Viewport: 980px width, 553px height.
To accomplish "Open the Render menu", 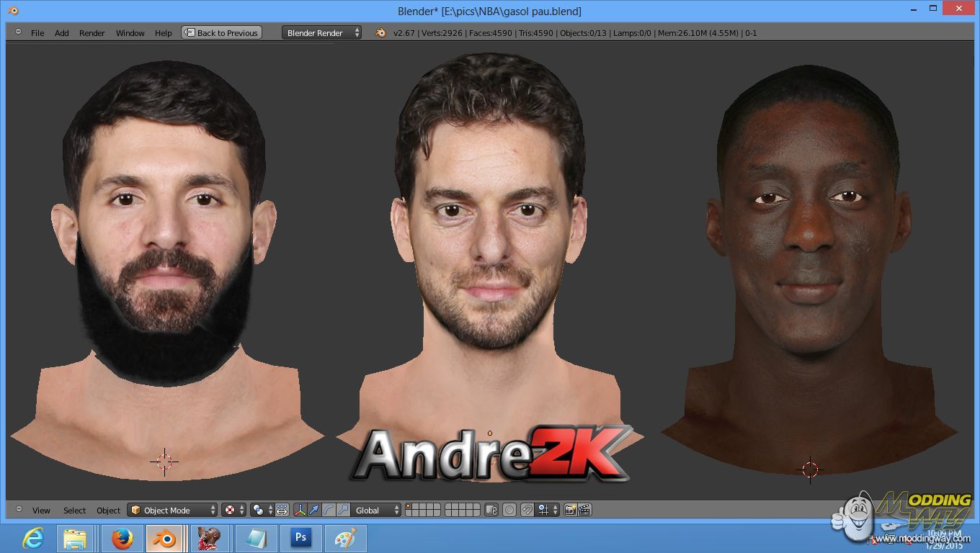I will point(92,33).
